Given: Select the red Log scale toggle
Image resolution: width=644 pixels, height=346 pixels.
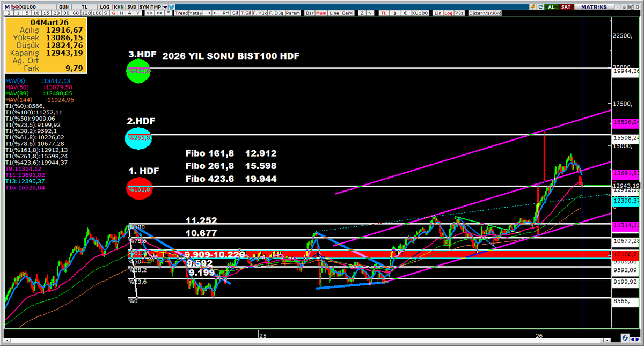Looking at the screenshot, I should (x=449, y=13).
